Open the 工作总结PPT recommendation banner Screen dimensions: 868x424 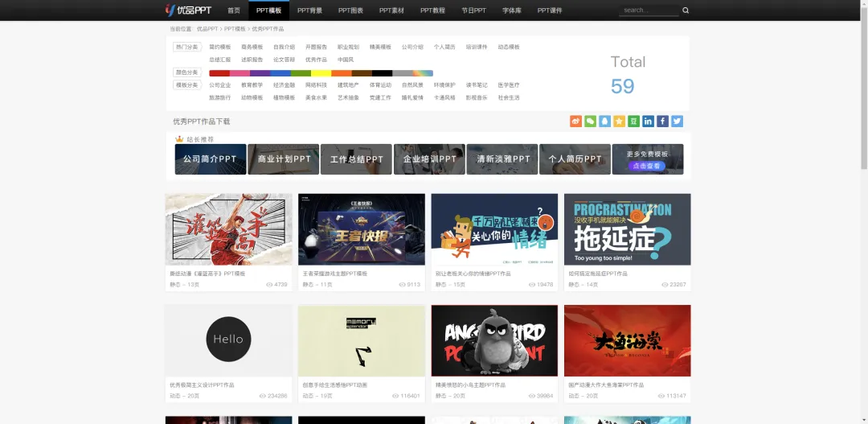point(357,159)
